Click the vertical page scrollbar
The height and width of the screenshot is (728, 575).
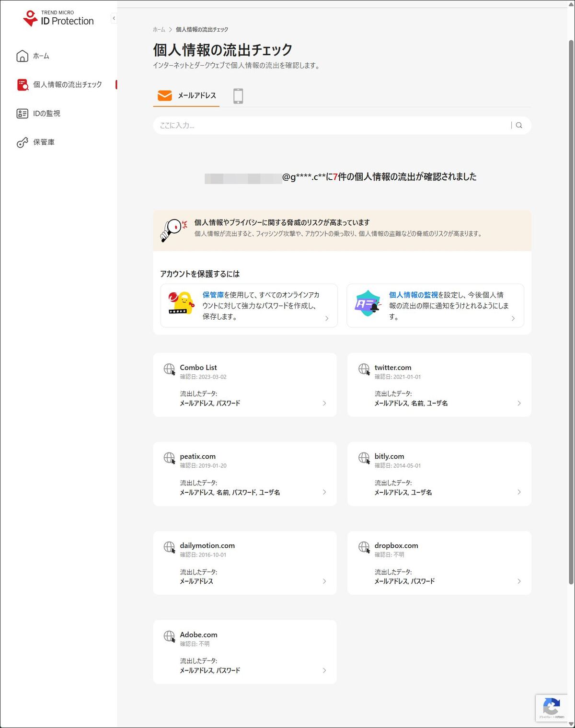(571, 312)
